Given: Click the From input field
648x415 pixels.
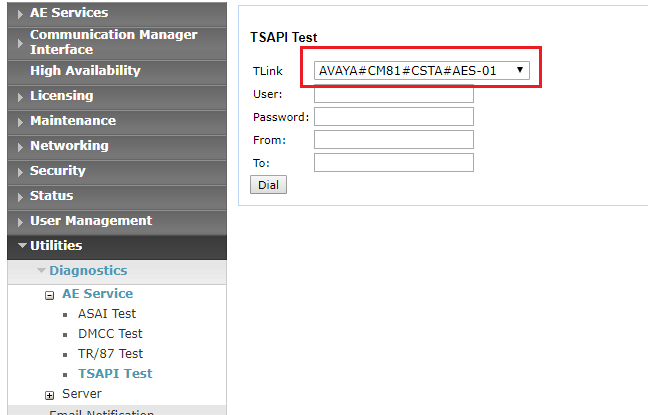Looking at the screenshot, I should click(393, 140).
